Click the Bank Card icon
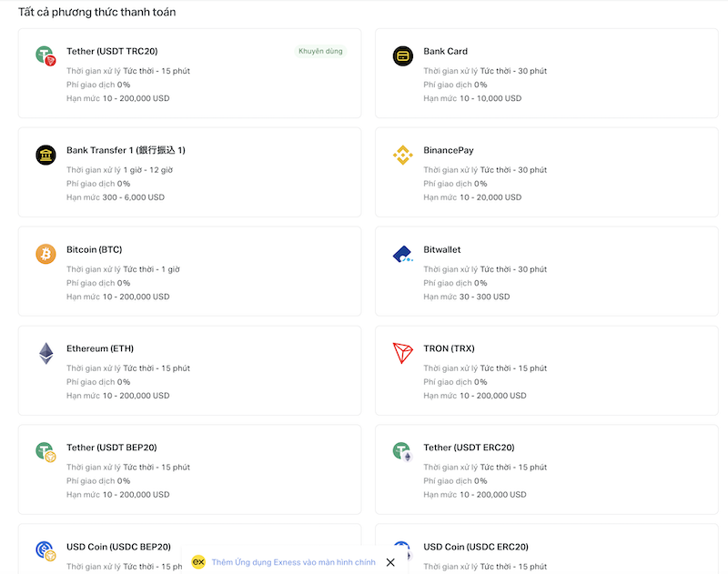 pos(402,55)
